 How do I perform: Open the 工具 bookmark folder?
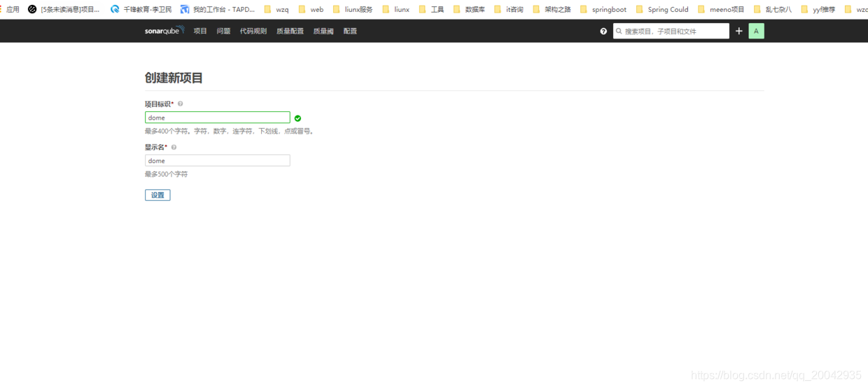431,10
